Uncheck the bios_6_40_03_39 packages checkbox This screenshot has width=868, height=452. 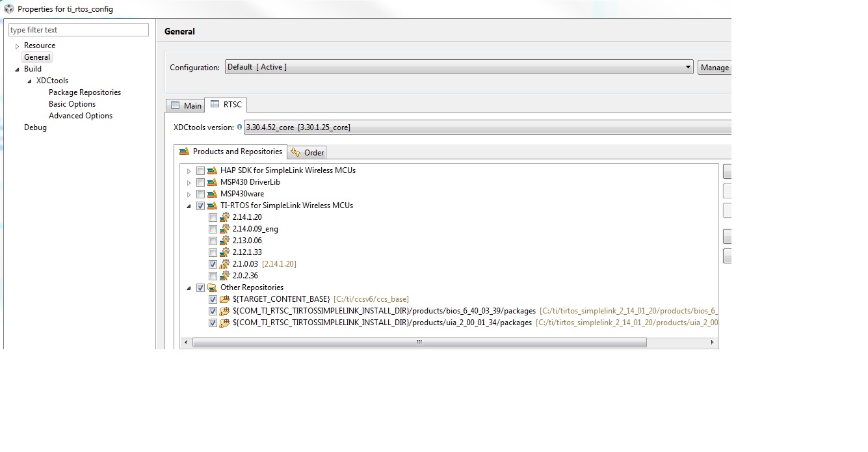tap(213, 311)
